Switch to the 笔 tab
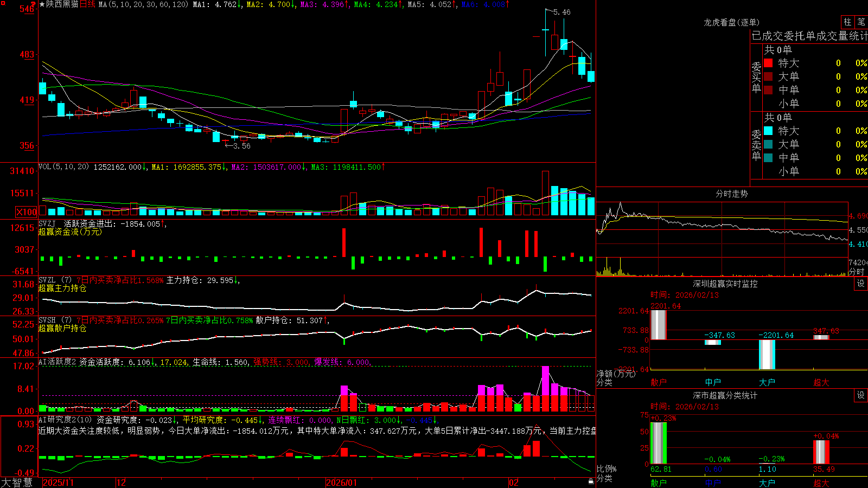The image size is (868, 488). tap(861, 22)
